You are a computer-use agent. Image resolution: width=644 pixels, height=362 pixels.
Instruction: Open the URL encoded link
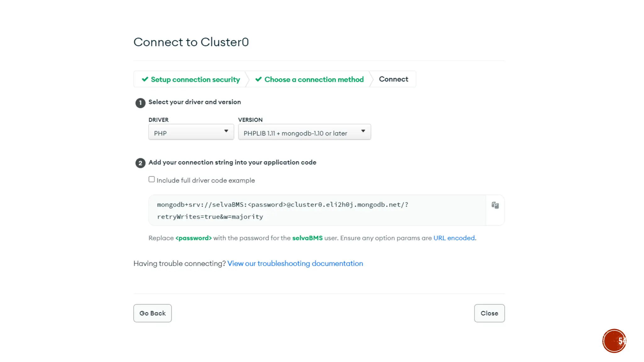[454, 238]
